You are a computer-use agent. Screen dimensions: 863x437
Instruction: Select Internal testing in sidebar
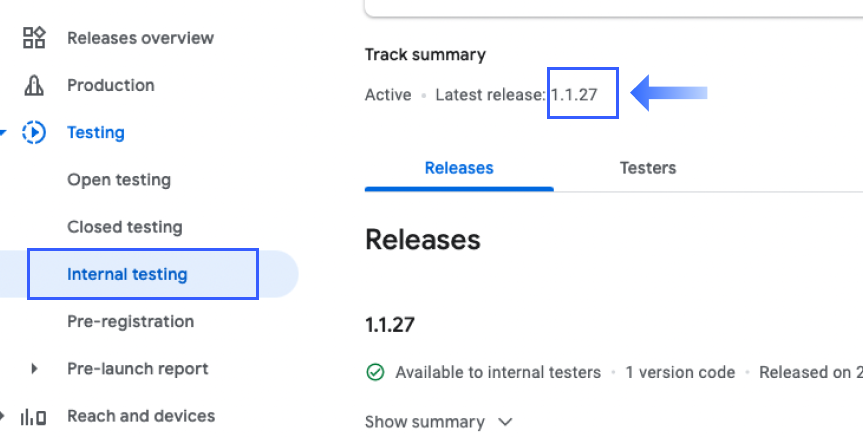(x=127, y=274)
